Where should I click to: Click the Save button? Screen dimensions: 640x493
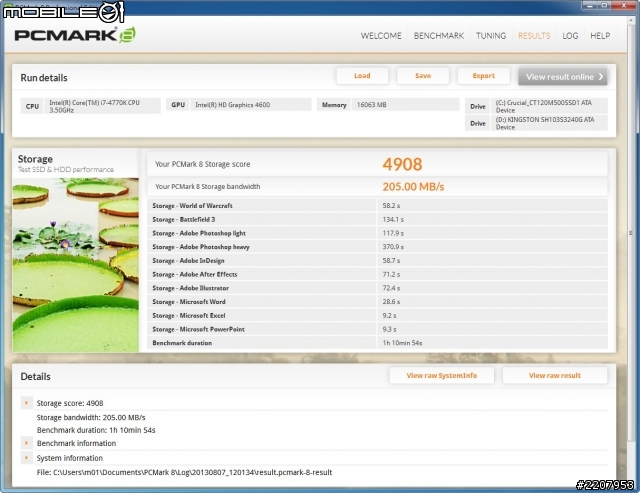click(x=423, y=76)
